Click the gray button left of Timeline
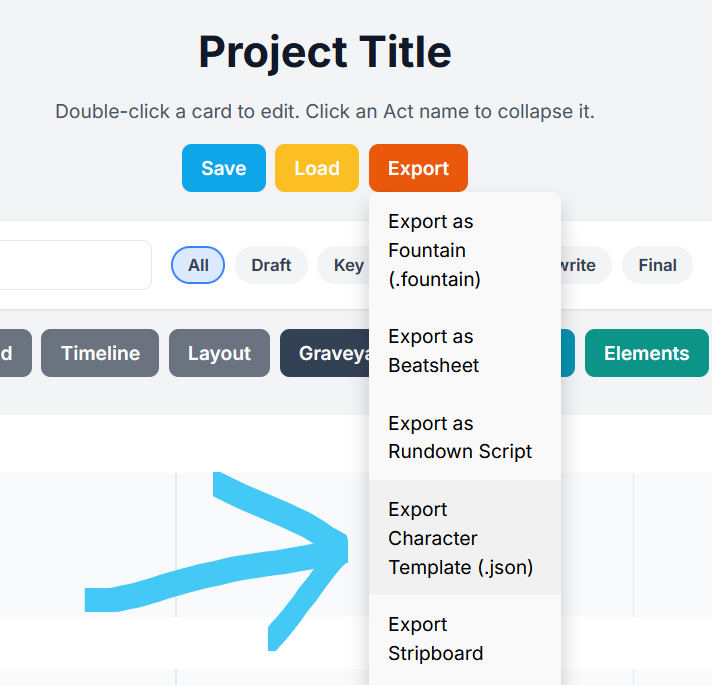Image resolution: width=712 pixels, height=685 pixels. pos(15,353)
